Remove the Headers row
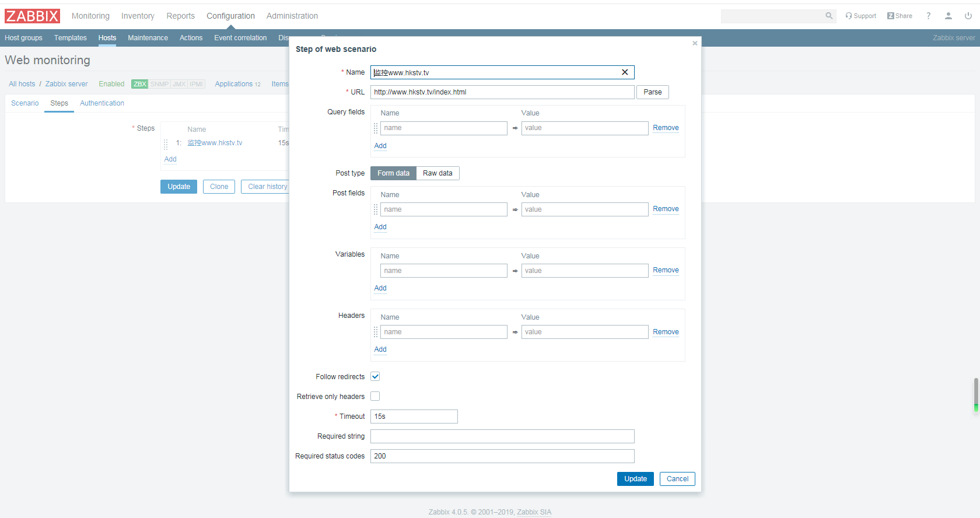 click(666, 332)
